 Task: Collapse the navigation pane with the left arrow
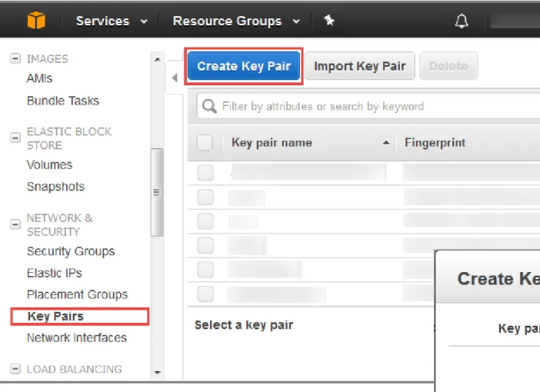click(175, 78)
